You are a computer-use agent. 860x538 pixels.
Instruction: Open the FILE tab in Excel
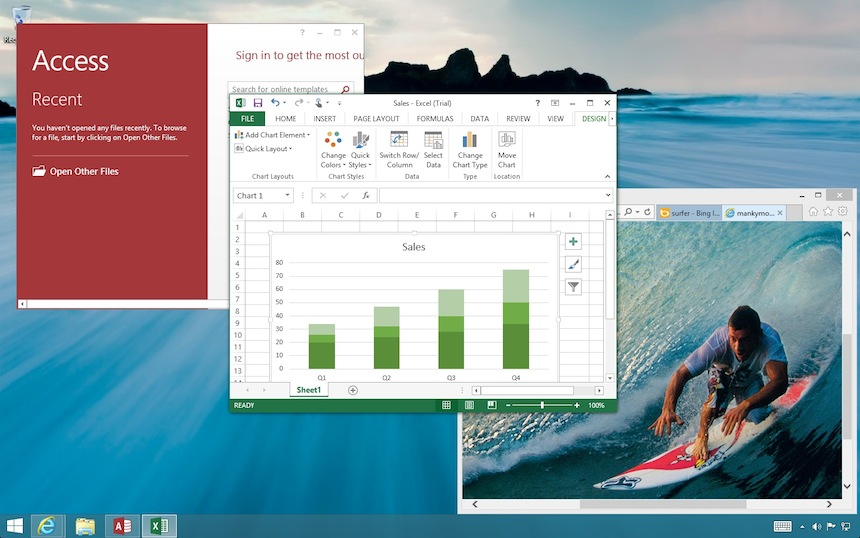coord(247,118)
